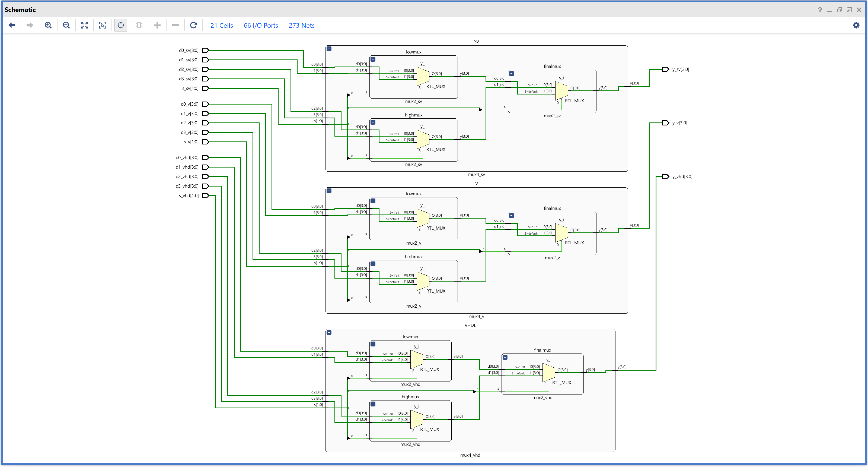Click the forward navigation arrow

(x=30, y=25)
